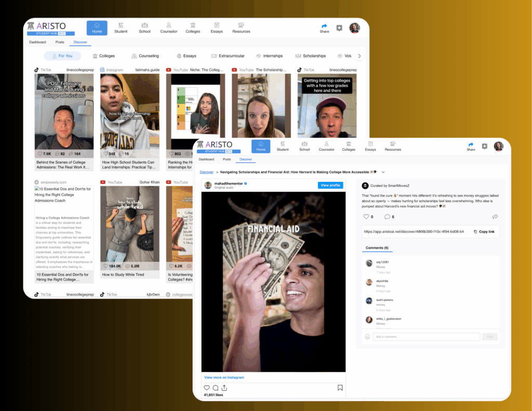Click the share URL field
This screenshot has height=411, width=532.
414,232
